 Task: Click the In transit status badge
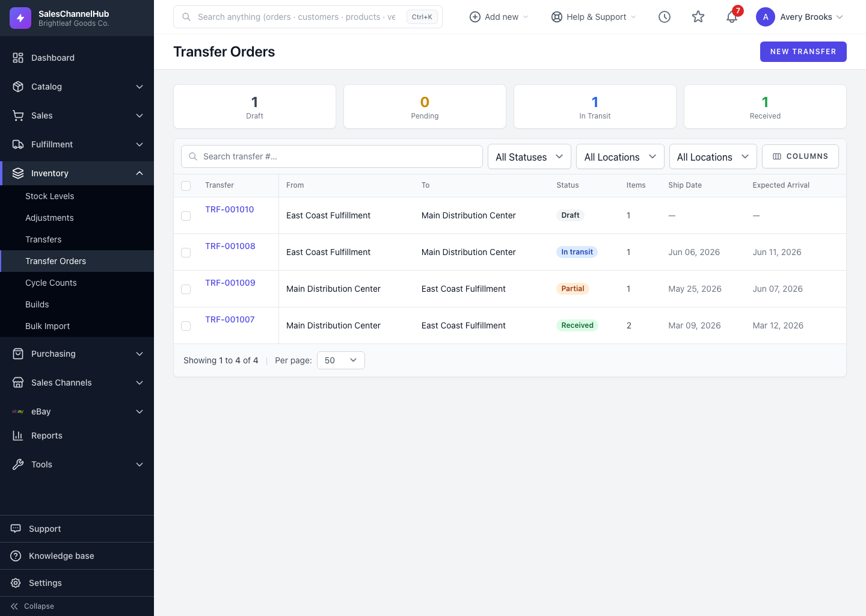point(577,252)
